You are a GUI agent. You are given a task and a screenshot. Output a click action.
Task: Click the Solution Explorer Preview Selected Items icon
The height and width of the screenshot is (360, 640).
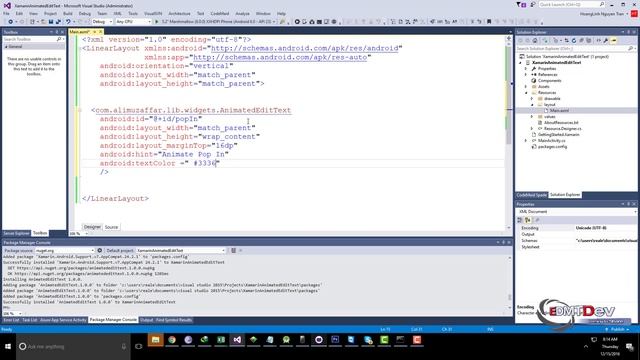click(x=614, y=40)
